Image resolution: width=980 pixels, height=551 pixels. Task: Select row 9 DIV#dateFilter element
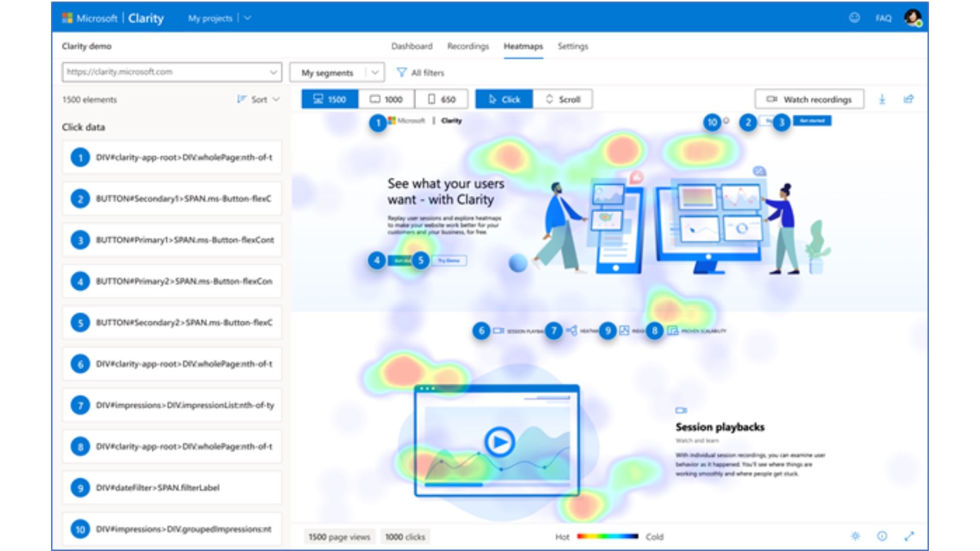click(172, 488)
